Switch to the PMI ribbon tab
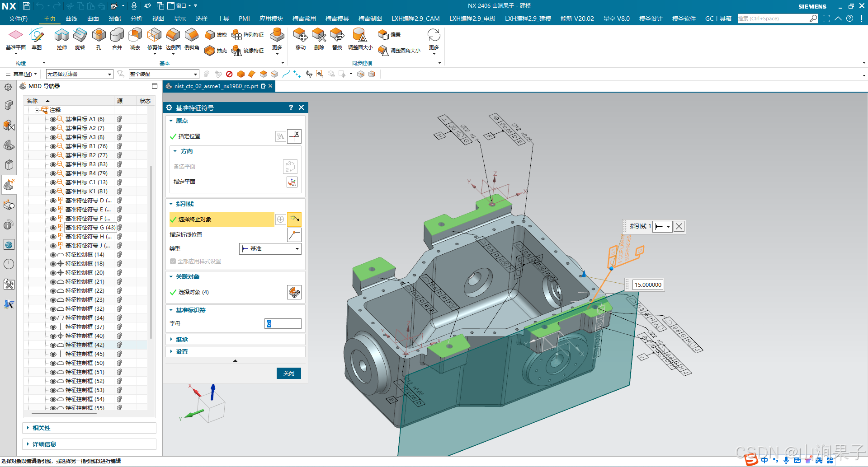 (244, 19)
